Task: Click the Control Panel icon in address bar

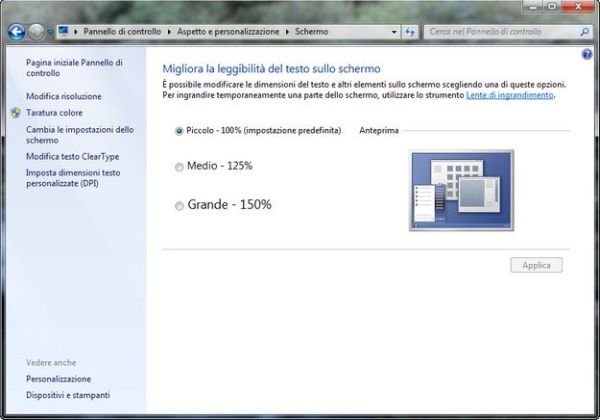Action: coord(64,31)
